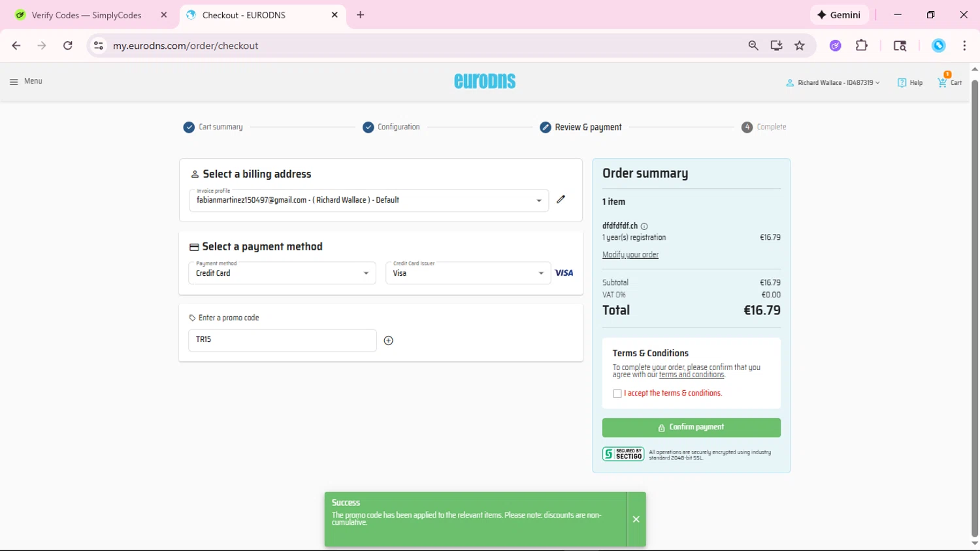Open the side panel search icon
980x551 pixels.
[x=900, y=46]
